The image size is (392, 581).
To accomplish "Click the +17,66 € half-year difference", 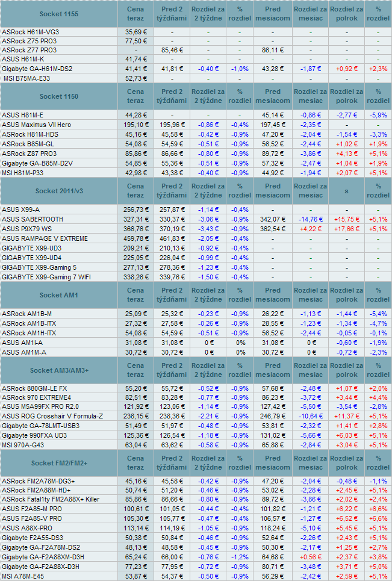I will coord(346,229).
